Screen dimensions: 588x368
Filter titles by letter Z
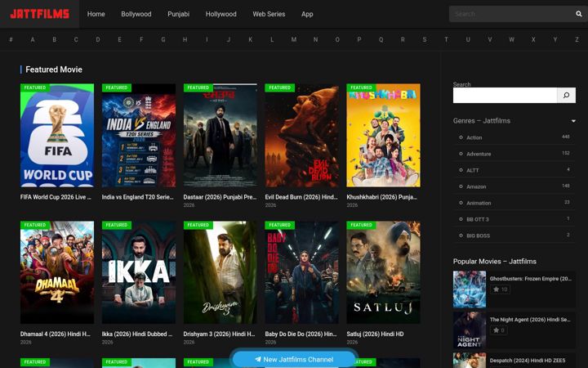[577, 39]
